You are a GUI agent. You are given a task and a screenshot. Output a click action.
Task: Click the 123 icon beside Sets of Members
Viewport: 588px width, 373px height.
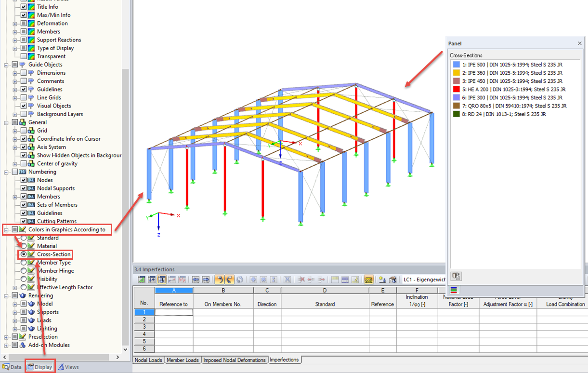coord(32,205)
